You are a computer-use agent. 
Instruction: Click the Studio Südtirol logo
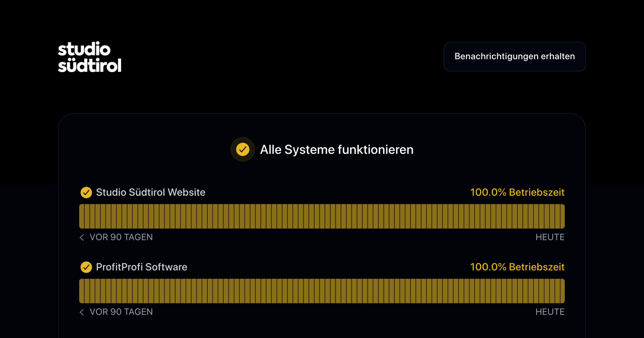point(90,57)
